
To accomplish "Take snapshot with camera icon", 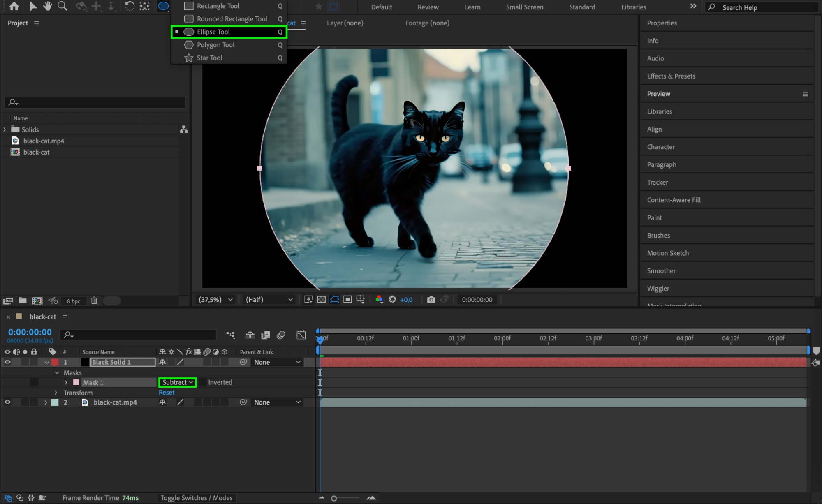I will (431, 299).
